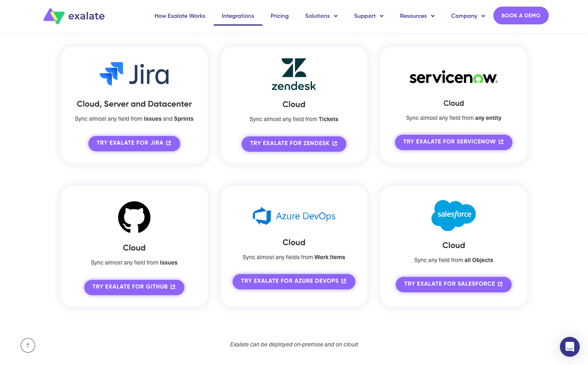Click 'Sync any field from all Objects'

(454, 260)
